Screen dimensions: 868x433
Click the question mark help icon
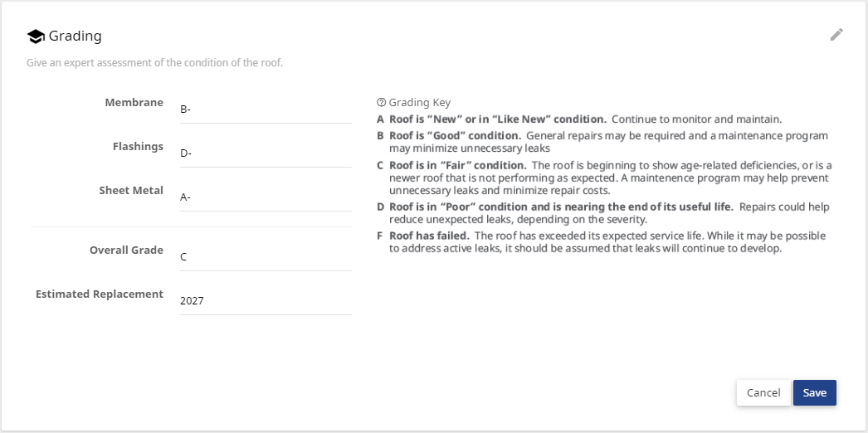pyautogui.click(x=381, y=102)
